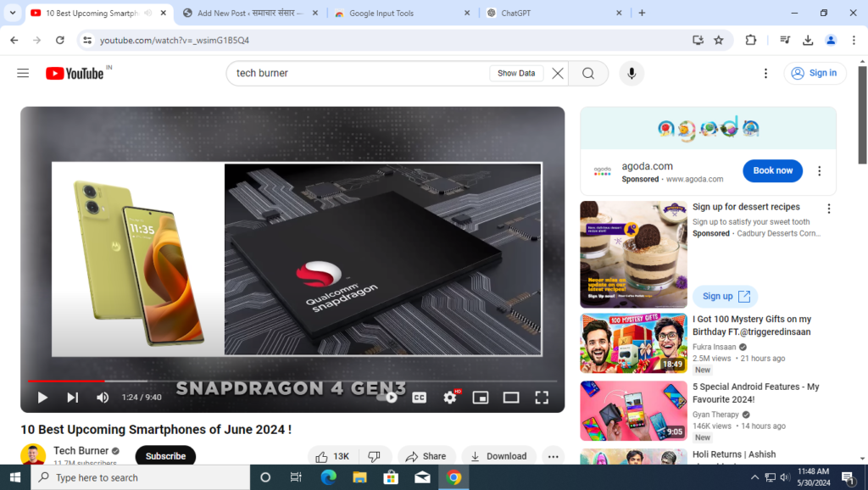Reload the current page

(60, 40)
